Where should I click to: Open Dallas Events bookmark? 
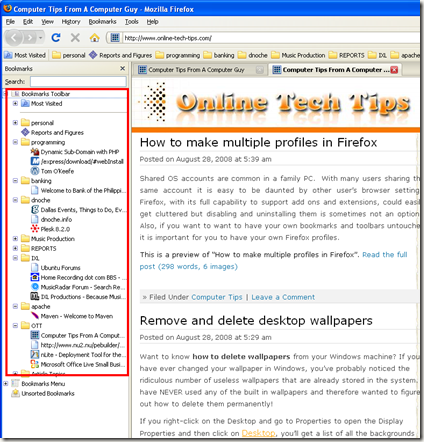point(79,210)
